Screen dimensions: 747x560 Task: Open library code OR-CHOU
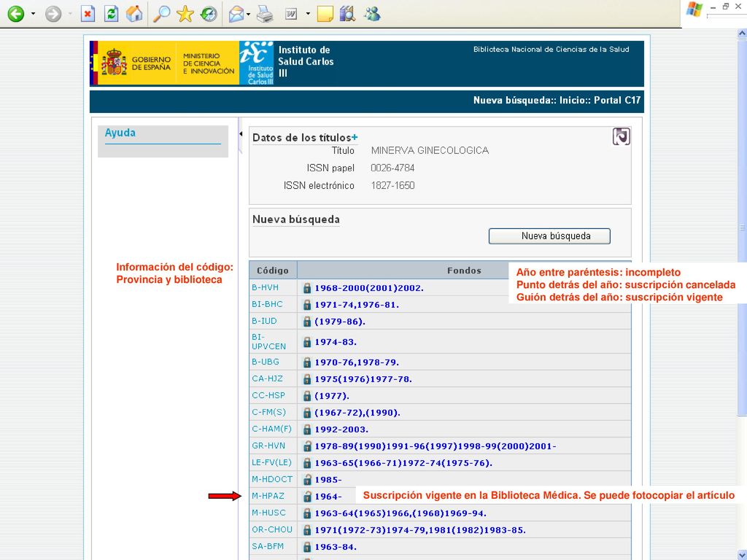[272, 529]
